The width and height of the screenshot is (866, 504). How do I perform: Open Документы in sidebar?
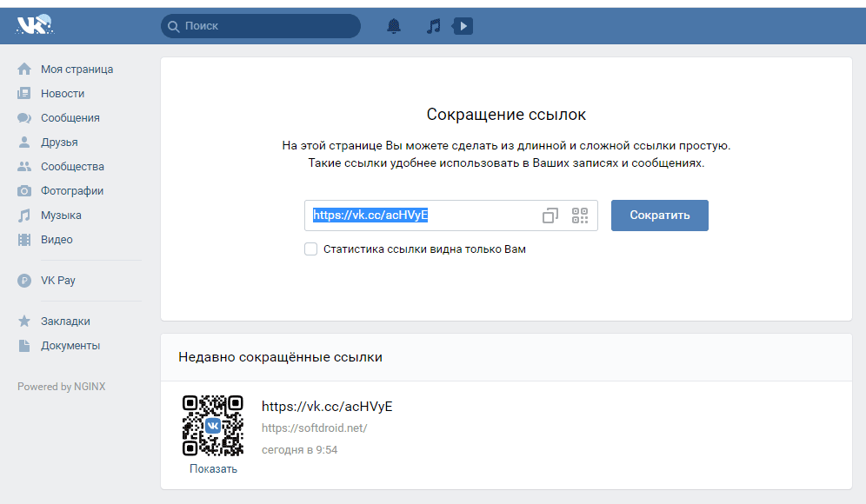pos(70,346)
